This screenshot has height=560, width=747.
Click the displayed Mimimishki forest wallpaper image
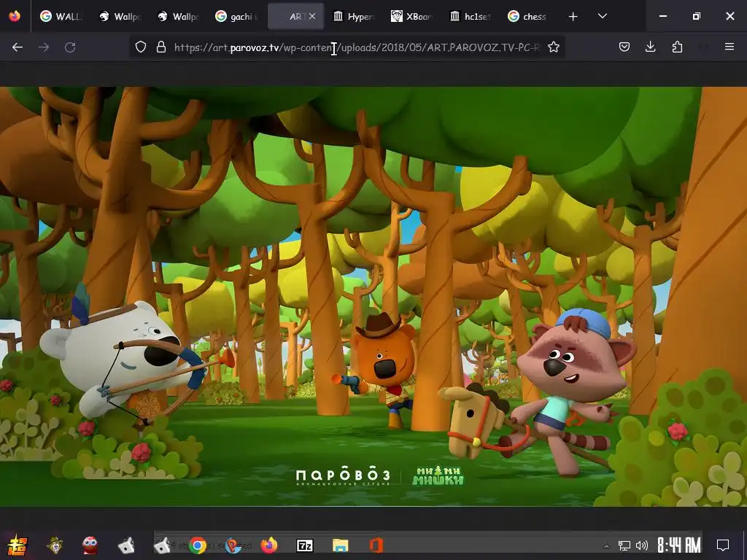click(x=373, y=296)
